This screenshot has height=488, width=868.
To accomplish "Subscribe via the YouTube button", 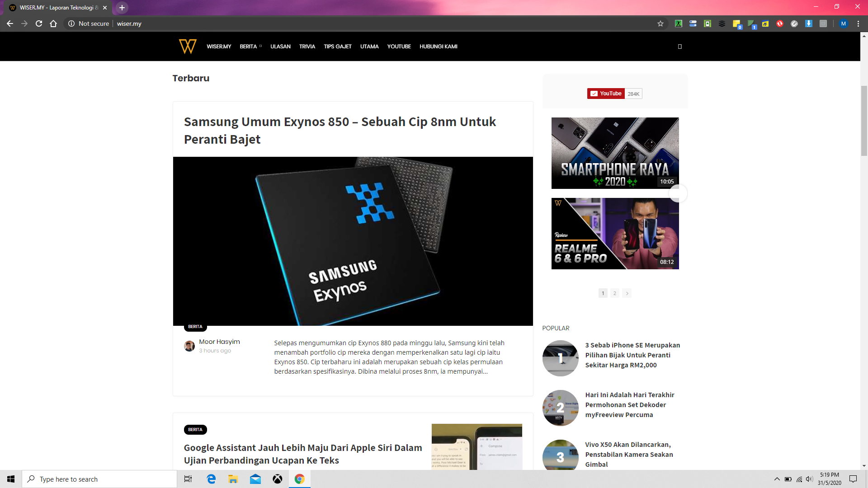I will (606, 94).
